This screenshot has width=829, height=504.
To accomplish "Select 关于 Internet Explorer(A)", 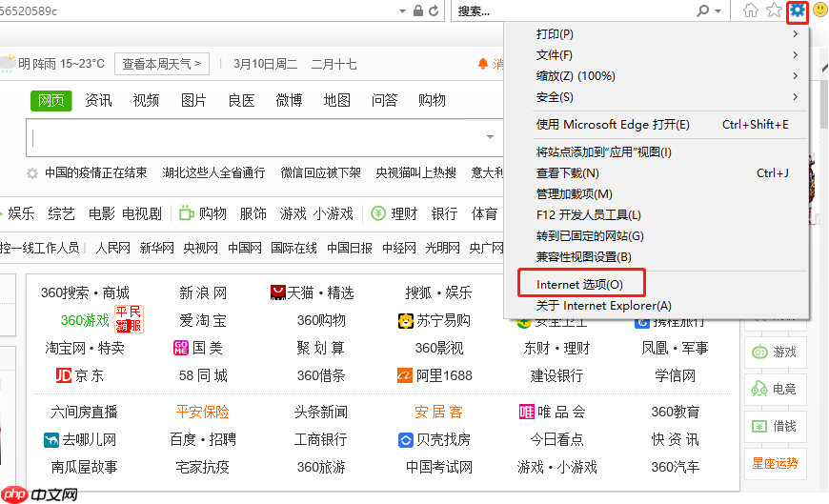I will coord(657,306).
